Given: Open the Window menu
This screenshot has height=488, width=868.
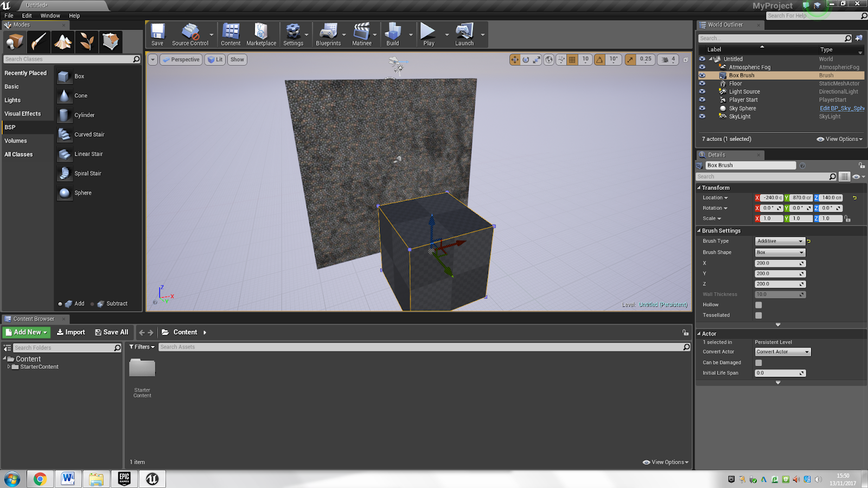Looking at the screenshot, I should (x=50, y=16).
